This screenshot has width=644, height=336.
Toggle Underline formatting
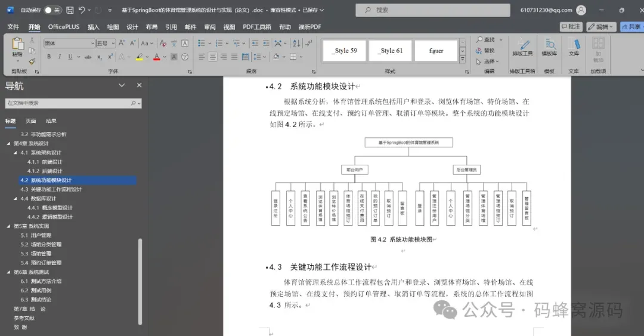[70, 57]
